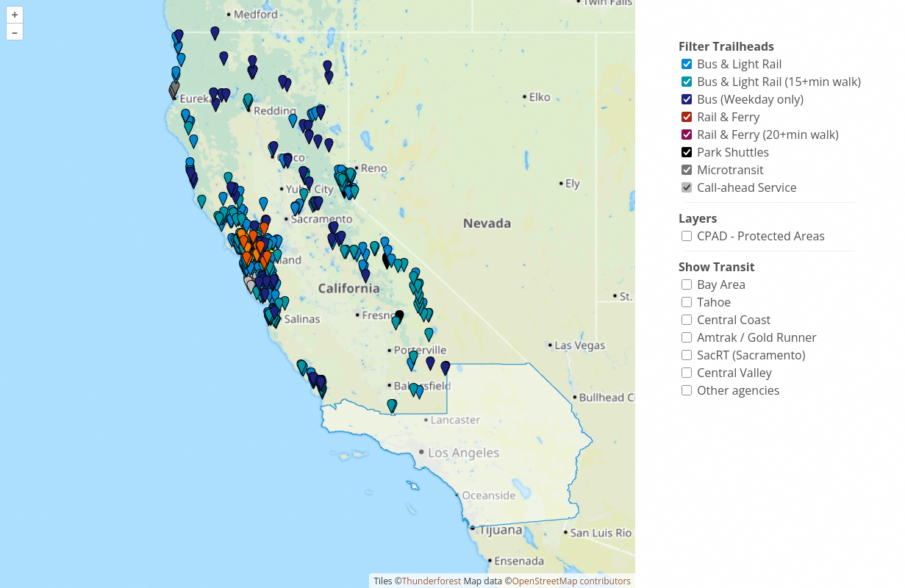The height and width of the screenshot is (588, 905).
Task: Select the gray marker near Eureka
Action: [x=174, y=88]
